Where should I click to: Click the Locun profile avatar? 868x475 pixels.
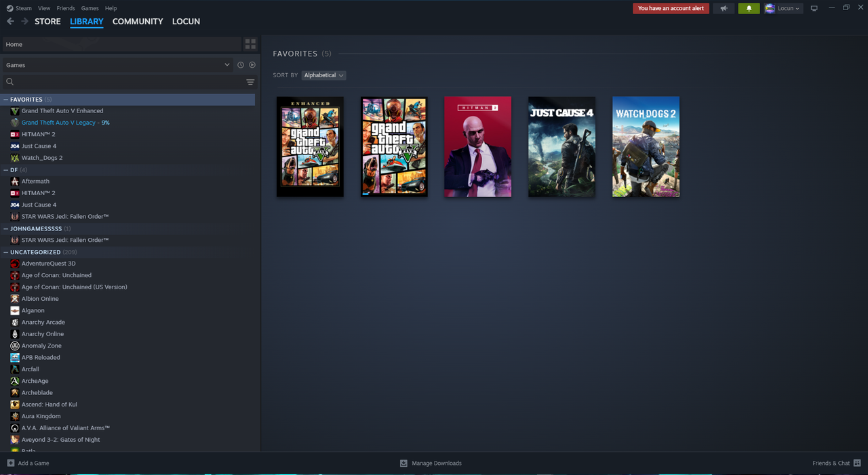tap(770, 8)
